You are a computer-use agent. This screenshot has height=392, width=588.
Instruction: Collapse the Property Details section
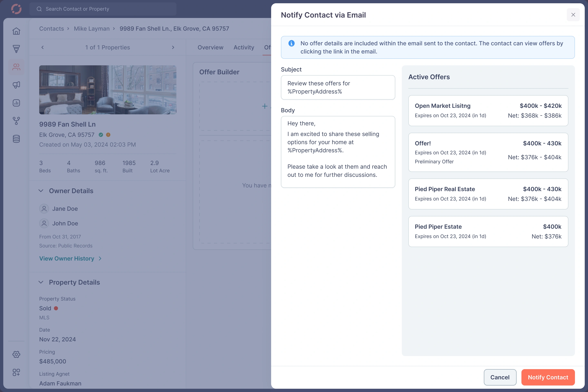41,282
